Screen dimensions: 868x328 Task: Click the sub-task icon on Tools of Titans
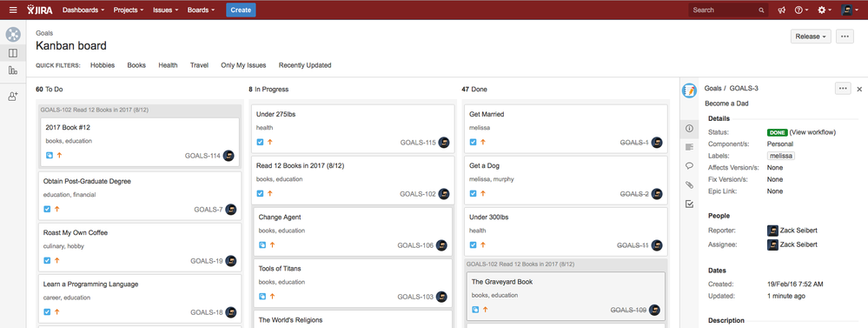(262, 297)
